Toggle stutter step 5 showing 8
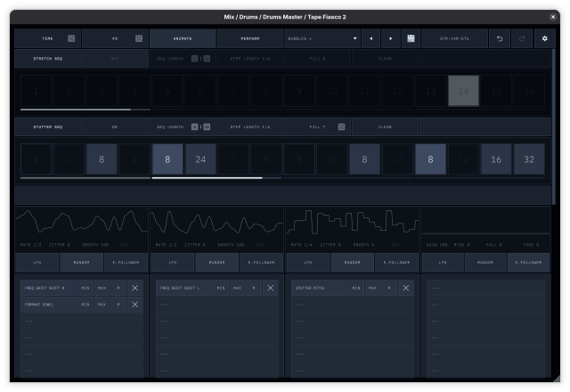The width and height of the screenshot is (570, 392). (x=167, y=159)
